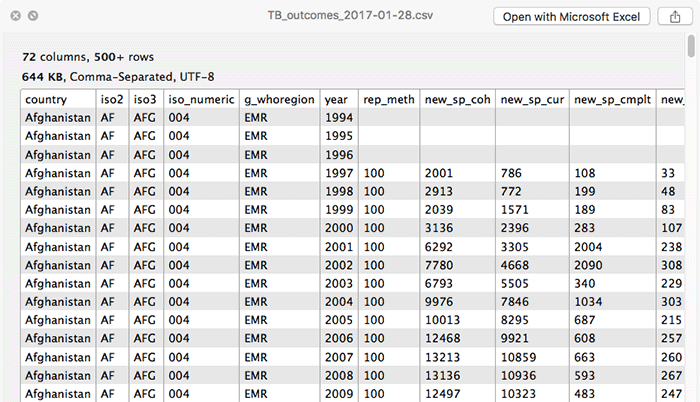Click new_sp_cmplt value 663

tap(585, 357)
